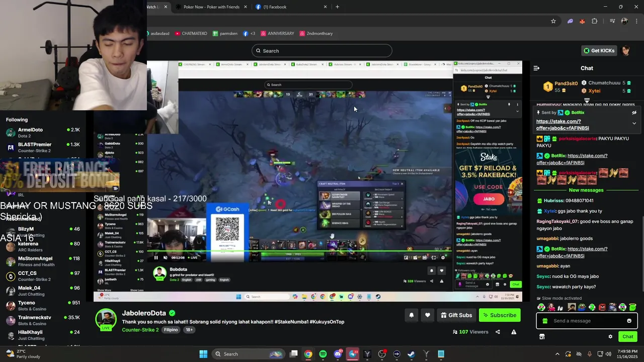Click the 18+ tag
644x362 pixels.
pyautogui.click(x=189, y=330)
